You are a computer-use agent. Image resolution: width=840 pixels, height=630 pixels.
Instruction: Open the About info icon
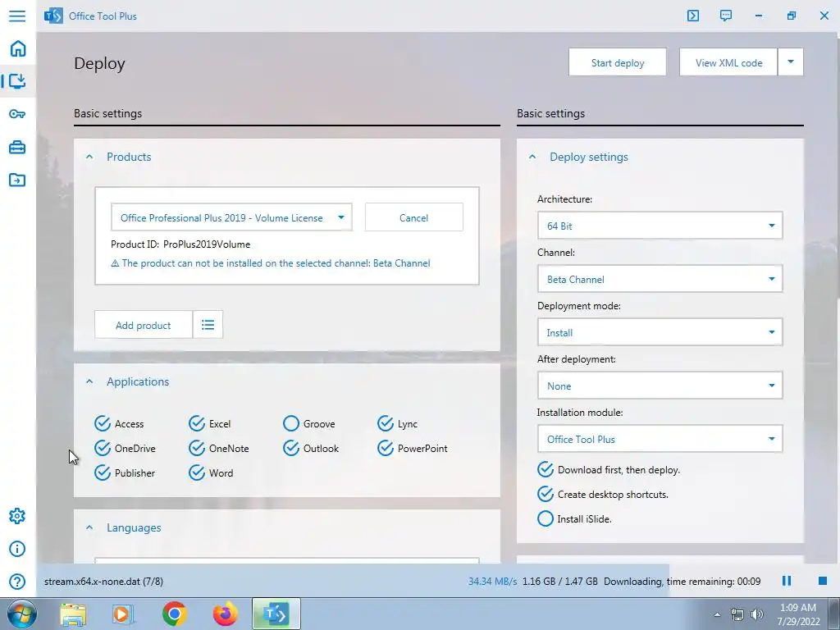click(x=17, y=549)
